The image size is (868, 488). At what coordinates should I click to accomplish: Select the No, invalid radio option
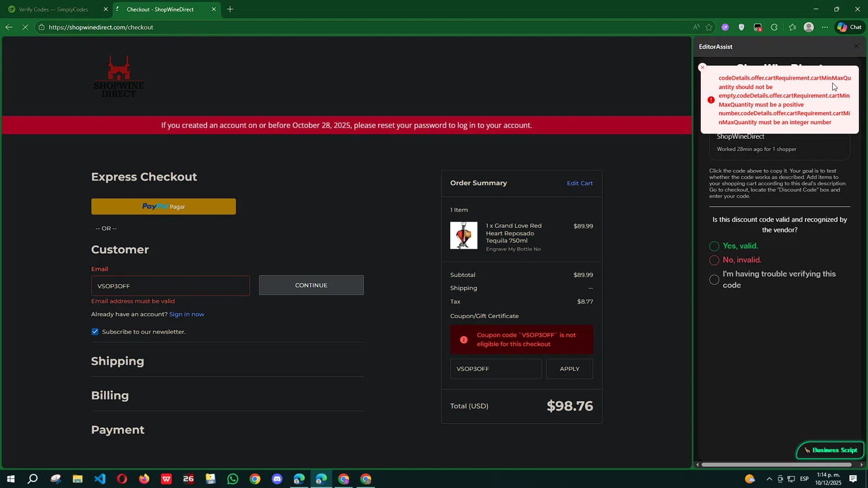coord(714,260)
